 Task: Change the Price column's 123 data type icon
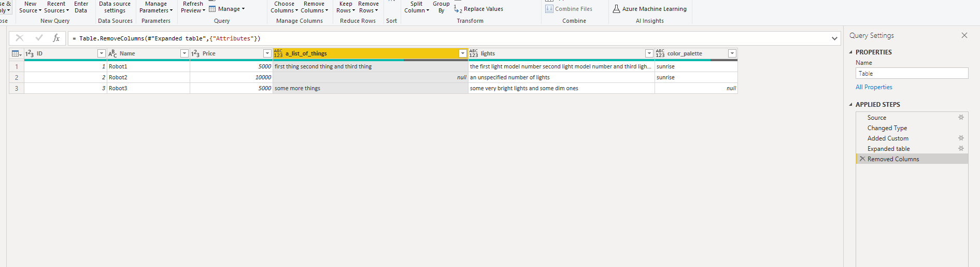195,53
